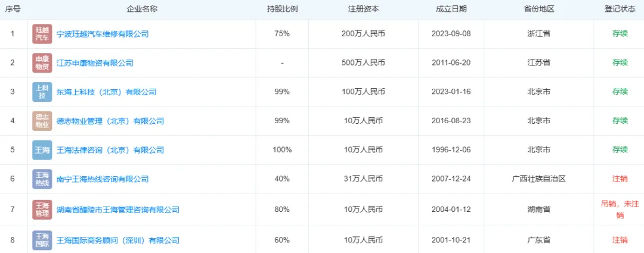The height and width of the screenshot is (253, 644).
Task: Click the 王海国际 logo icon
Action: point(42,240)
